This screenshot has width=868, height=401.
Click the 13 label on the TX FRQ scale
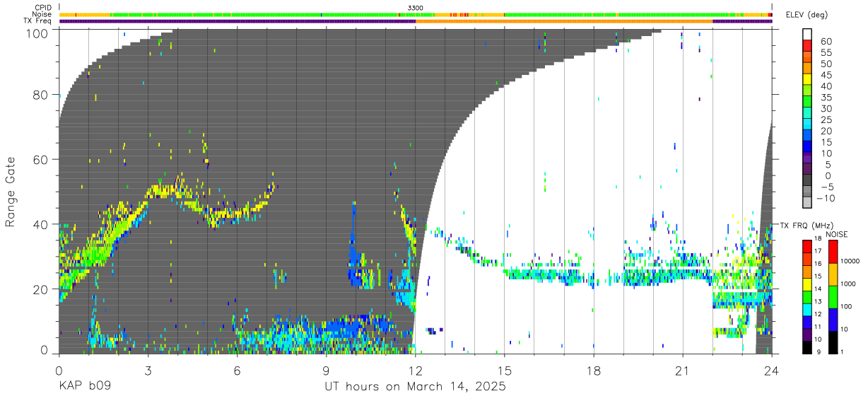click(819, 303)
